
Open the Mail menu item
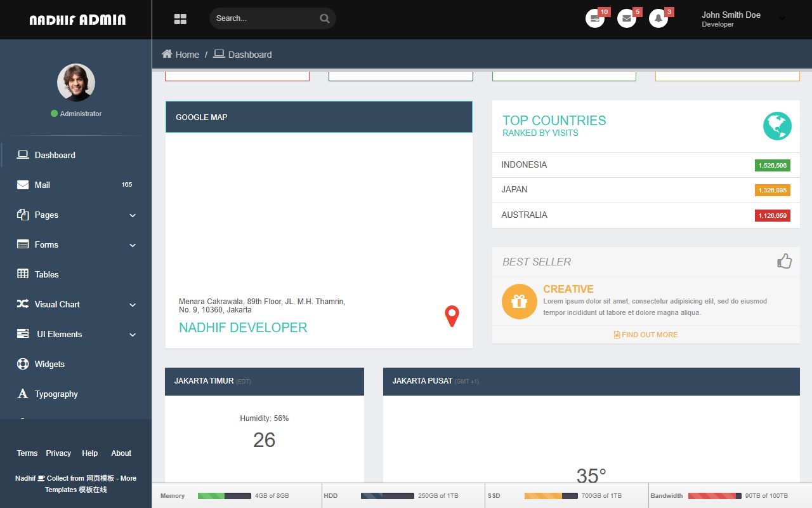(76, 185)
